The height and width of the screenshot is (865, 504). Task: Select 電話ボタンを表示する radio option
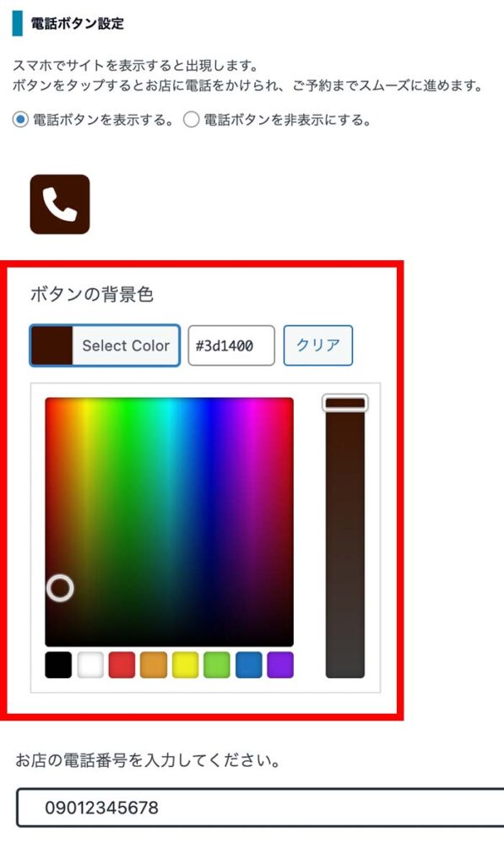coord(20,119)
